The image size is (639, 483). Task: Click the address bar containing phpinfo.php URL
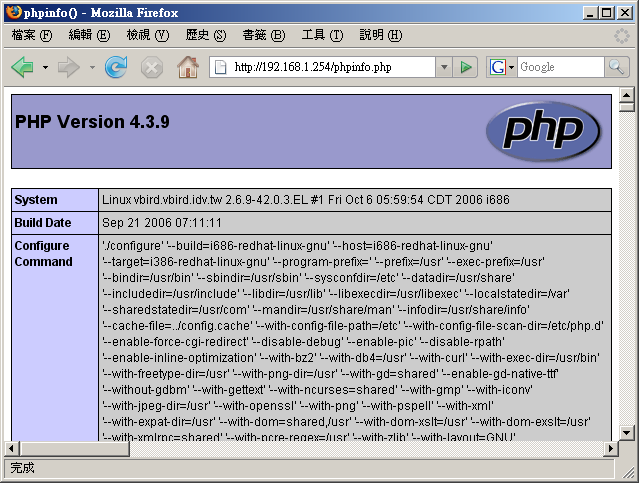(x=330, y=67)
